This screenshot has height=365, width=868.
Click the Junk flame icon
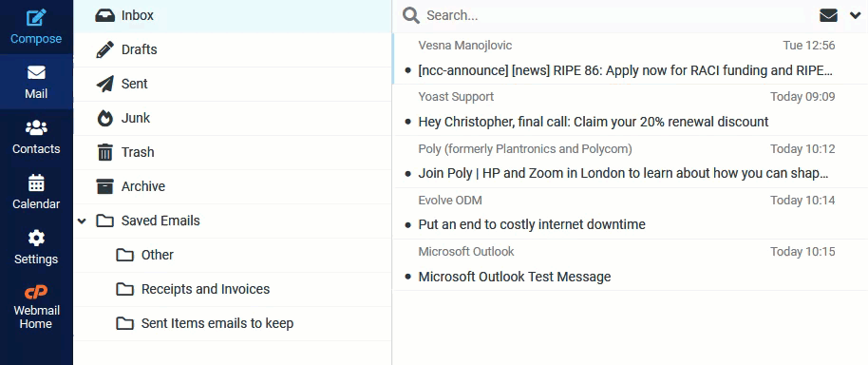pyautogui.click(x=104, y=118)
